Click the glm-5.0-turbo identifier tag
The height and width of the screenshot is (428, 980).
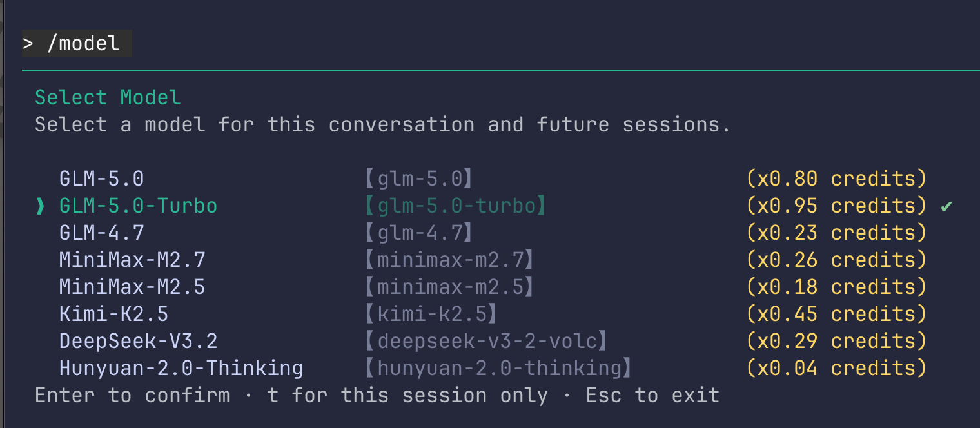[457, 206]
